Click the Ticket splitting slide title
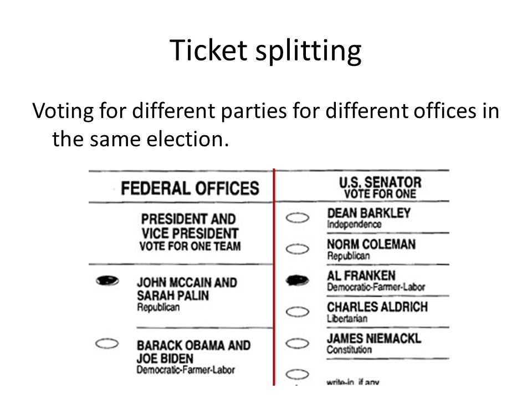Screen dimensions: 532x399 point(265,50)
